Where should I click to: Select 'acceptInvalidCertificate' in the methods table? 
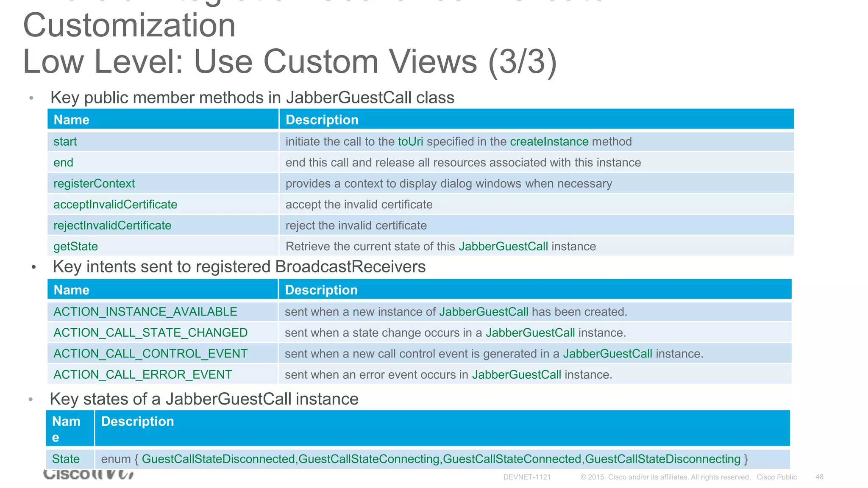click(x=115, y=205)
